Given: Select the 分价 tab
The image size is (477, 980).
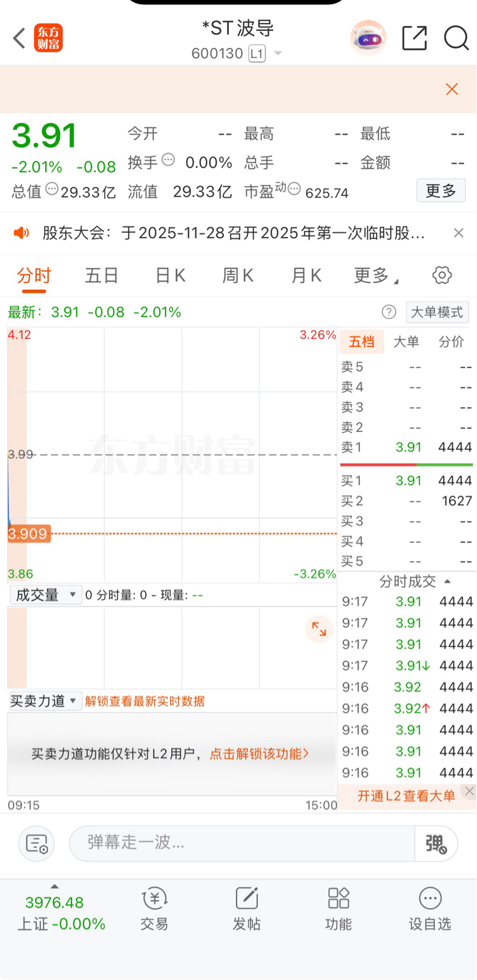Looking at the screenshot, I should tap(451, 341).
